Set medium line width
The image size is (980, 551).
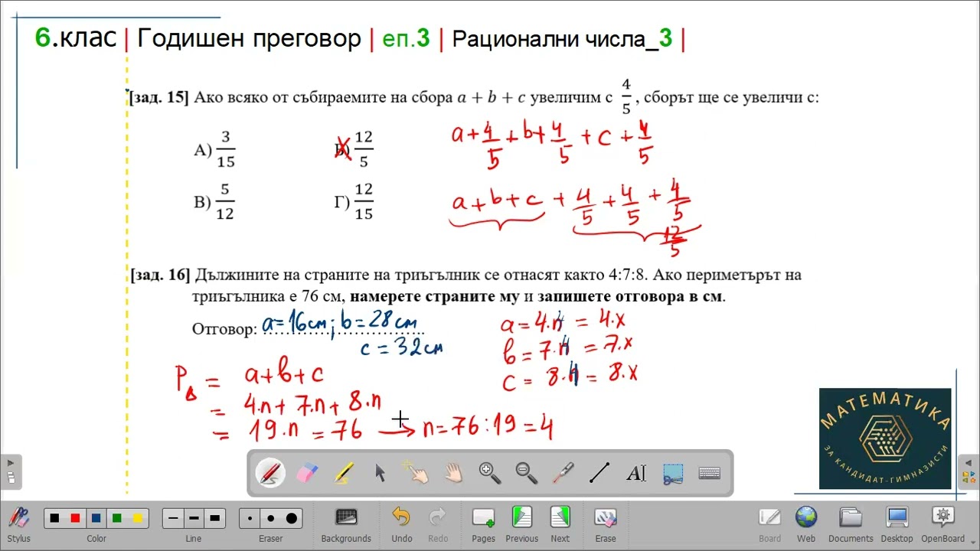[x=194, y=518]
